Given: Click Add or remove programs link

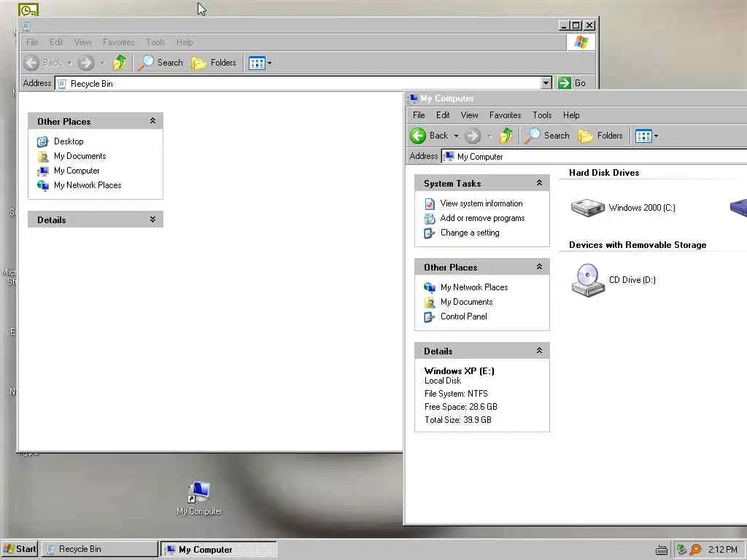Looking at the screenshot, I should pyautogui.click(x=482, y=218).
